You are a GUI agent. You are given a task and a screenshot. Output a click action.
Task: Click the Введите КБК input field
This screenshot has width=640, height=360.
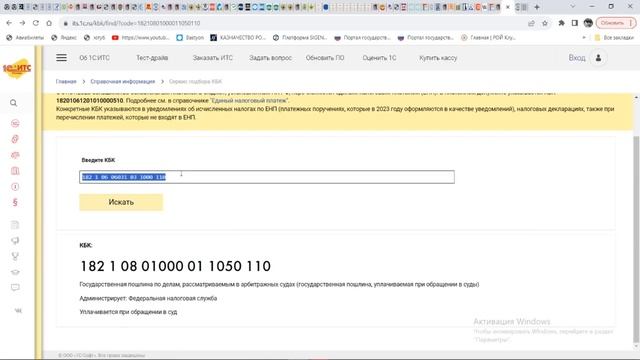[x=267, y=177]
